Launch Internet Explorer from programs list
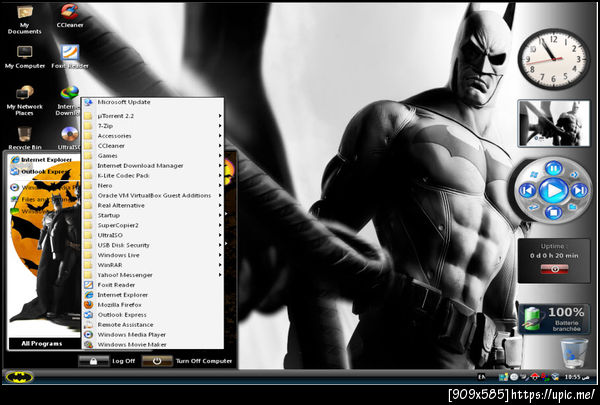 tap(153, 295)
